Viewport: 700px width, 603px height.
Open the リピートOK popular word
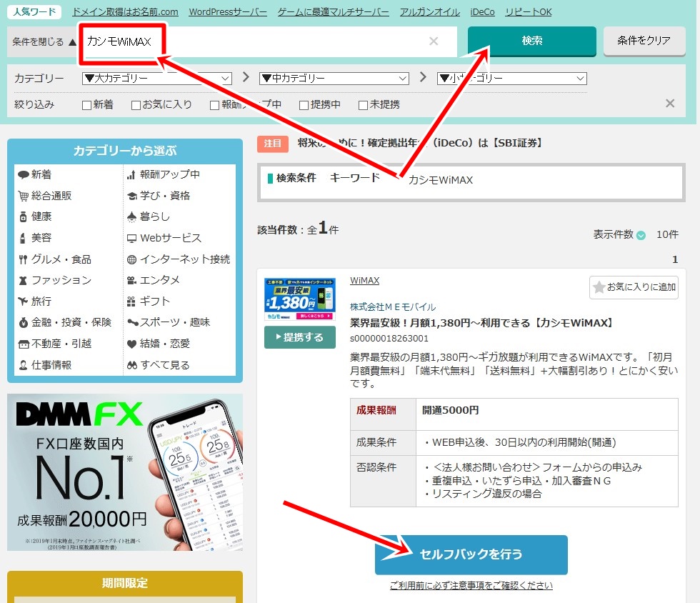(x=528, y=12)
